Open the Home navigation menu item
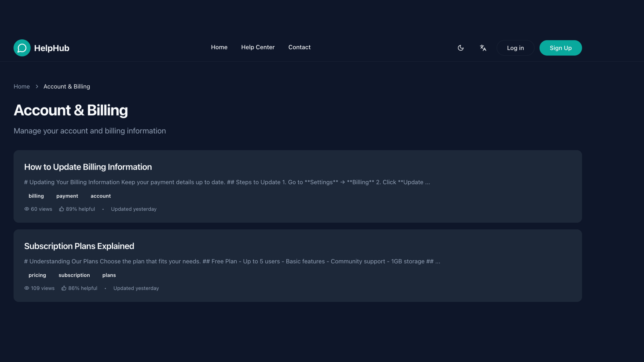 point(219,47)
